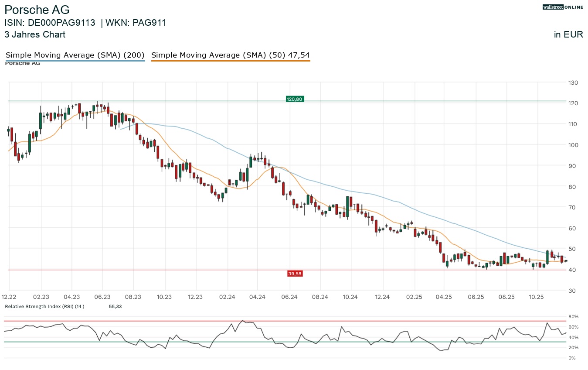This screenshot has width=588, height=370.
Task: Click the red 39,58 low price label
Action: 295,274
